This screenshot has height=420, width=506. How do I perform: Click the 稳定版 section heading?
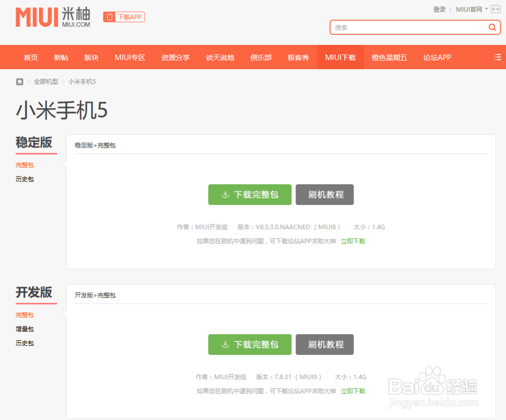[34, 142]
